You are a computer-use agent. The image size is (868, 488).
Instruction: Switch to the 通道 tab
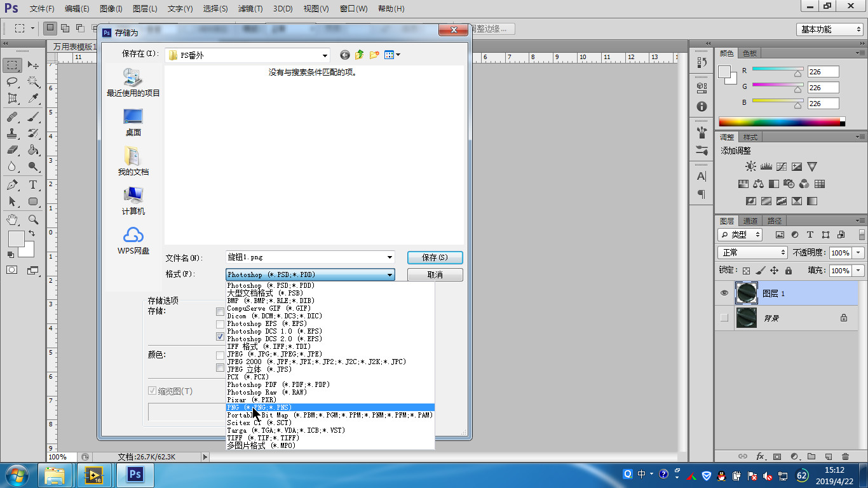click(750, 221)
